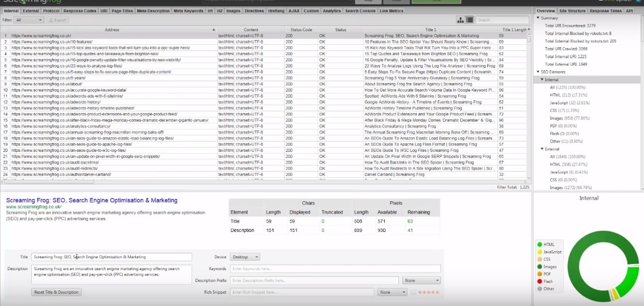644x306 pixels.
Task: Open the Response Codes tab
Action: pos(81,11)
